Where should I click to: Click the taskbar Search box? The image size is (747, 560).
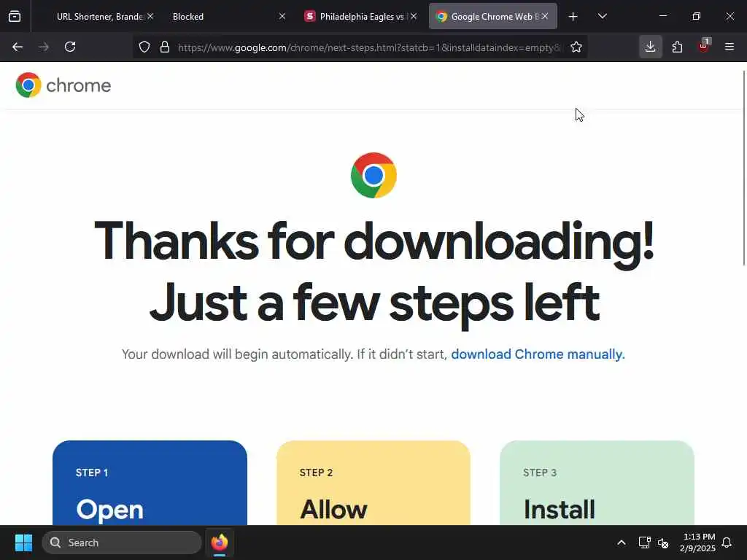[122, 542]
